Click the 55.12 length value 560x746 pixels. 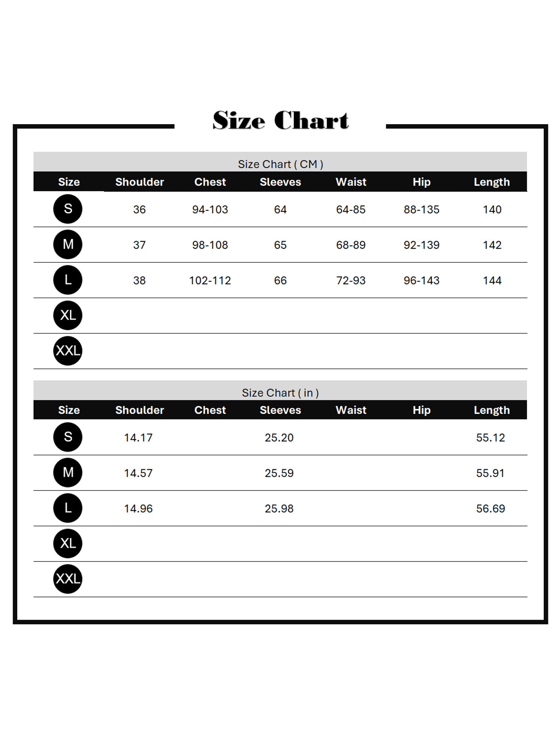pos(490,438)
